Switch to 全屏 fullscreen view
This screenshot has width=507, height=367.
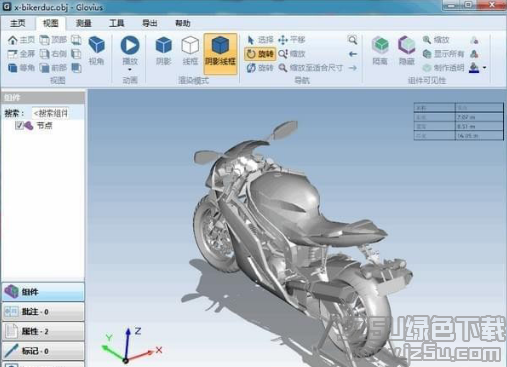21,54
